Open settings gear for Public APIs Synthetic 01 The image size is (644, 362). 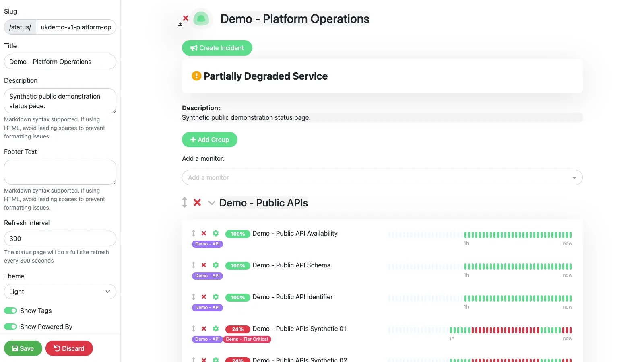[216, 329]
